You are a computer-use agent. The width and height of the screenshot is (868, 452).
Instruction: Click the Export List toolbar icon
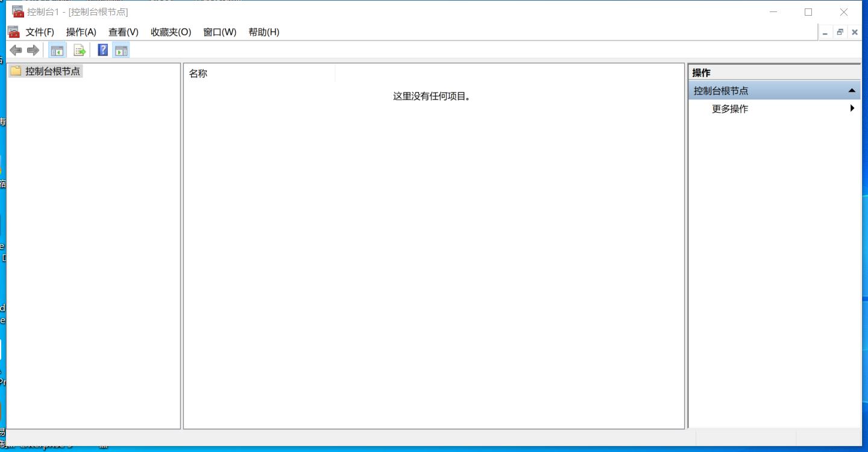click(x=79, y=50)
